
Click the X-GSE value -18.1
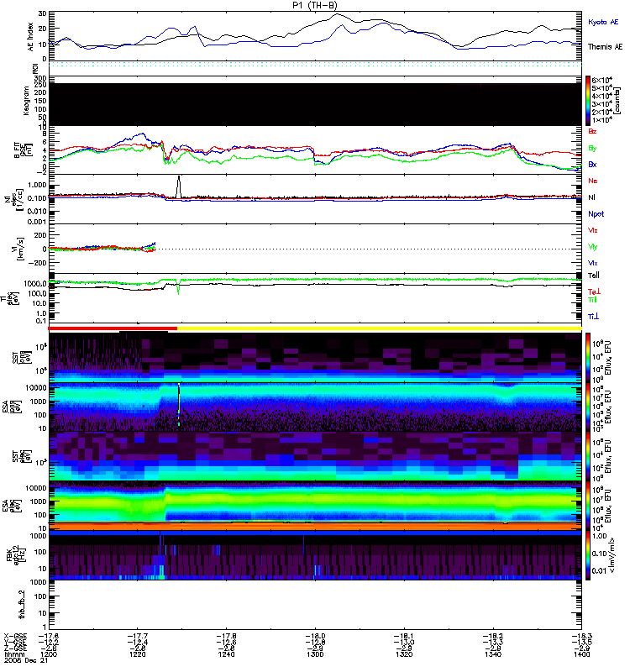point(404,636)
